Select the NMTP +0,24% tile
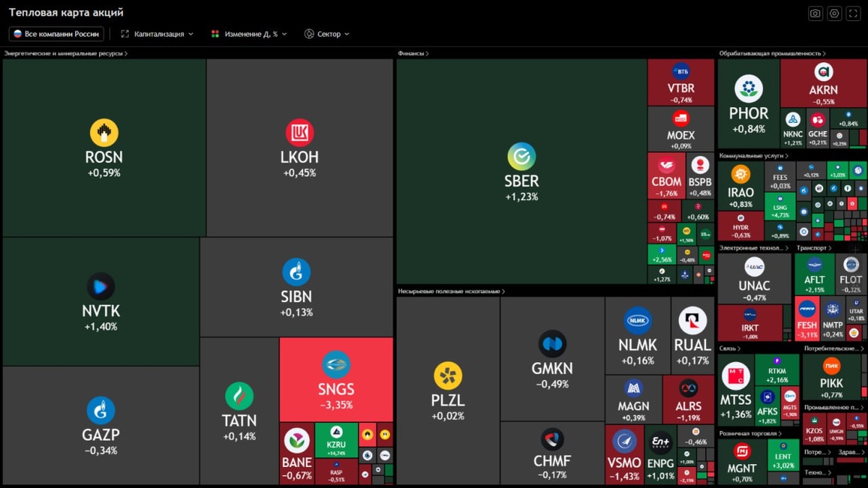This screenshot has height=488, width=868. (833, 318)
